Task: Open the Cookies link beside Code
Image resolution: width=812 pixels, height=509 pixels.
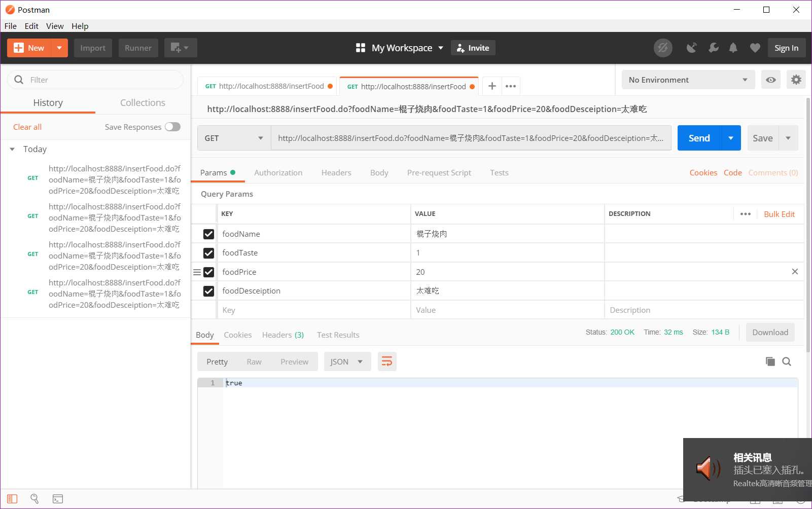Action: pos(703,172)
